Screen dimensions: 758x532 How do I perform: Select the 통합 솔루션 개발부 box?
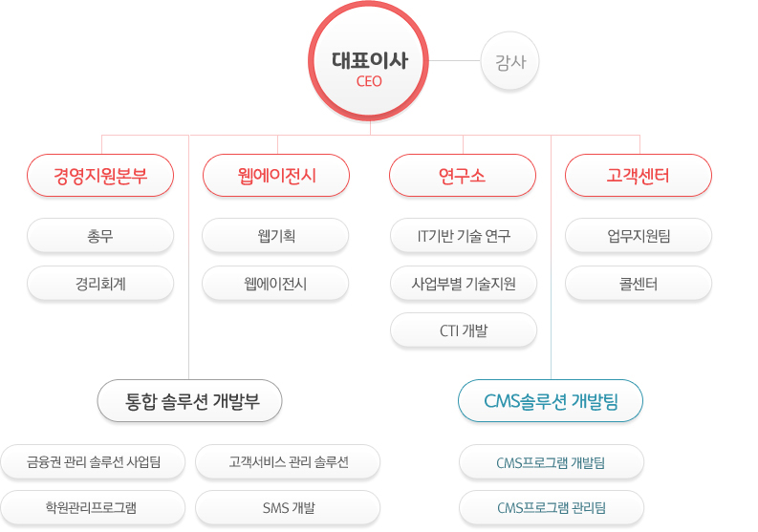pos(190,401)
